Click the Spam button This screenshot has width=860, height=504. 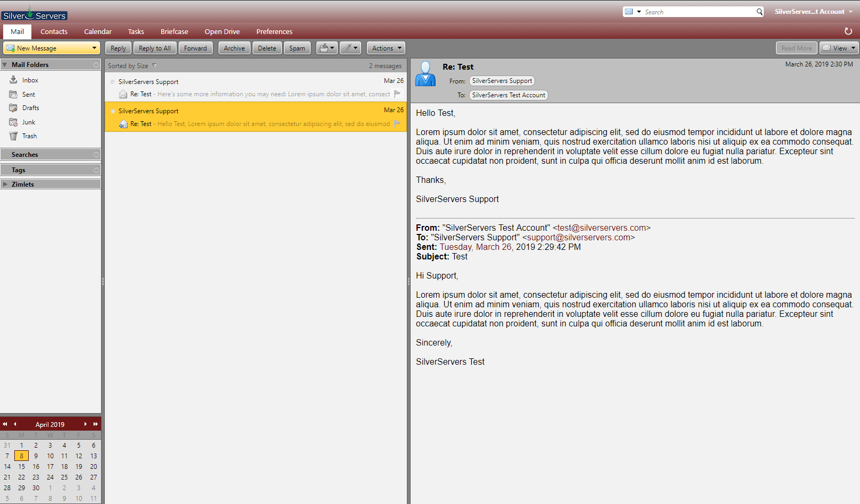297,48
